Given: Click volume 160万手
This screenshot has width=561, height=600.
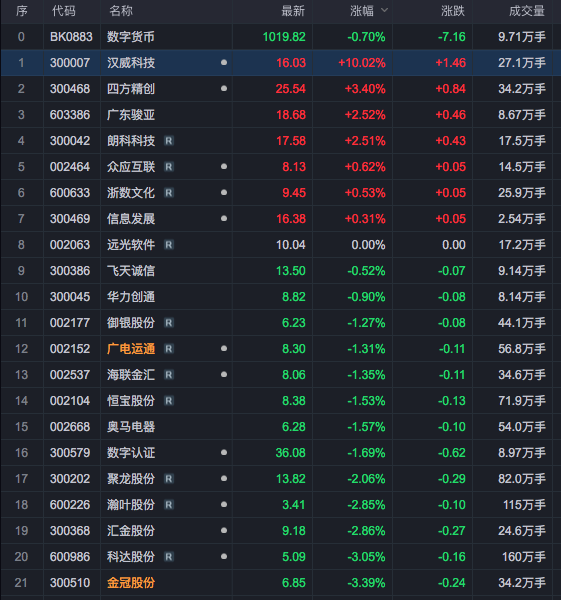Looking at the screenshot, I should (524, 557).
